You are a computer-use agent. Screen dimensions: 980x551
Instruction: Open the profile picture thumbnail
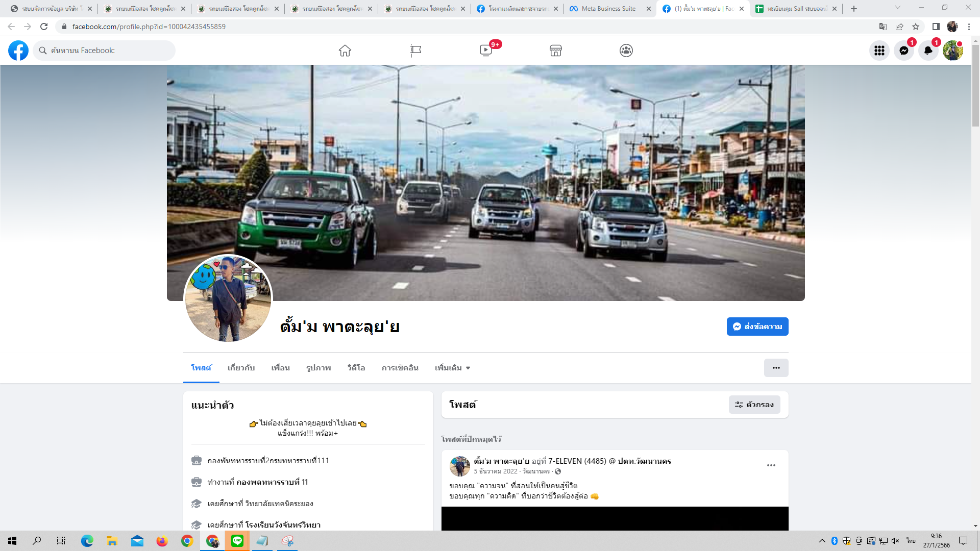228,299
